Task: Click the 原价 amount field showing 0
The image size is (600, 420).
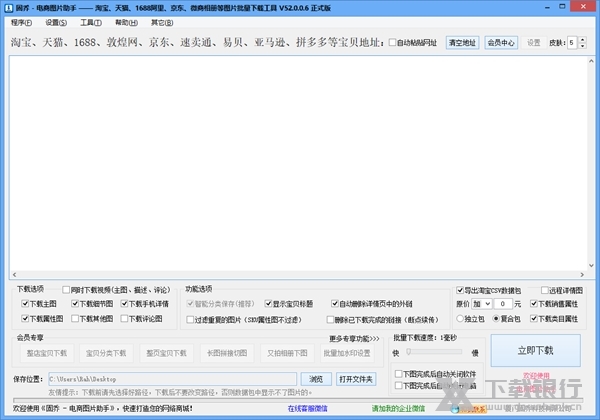Action: pyautogui.click(x=502, y=304)
